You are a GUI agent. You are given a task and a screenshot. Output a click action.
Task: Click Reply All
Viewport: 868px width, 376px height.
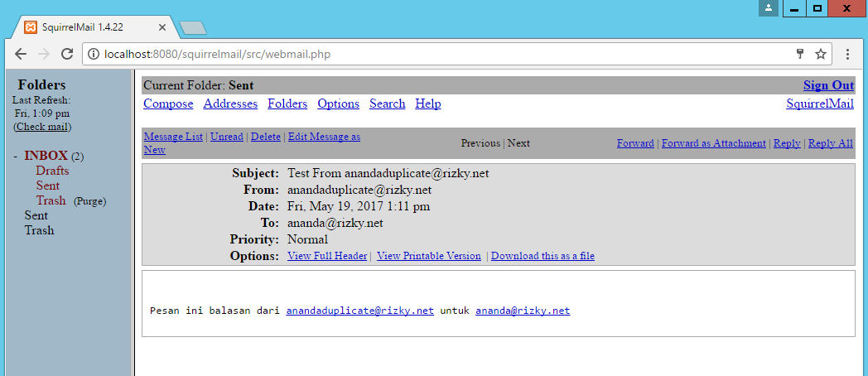[831, 143]
